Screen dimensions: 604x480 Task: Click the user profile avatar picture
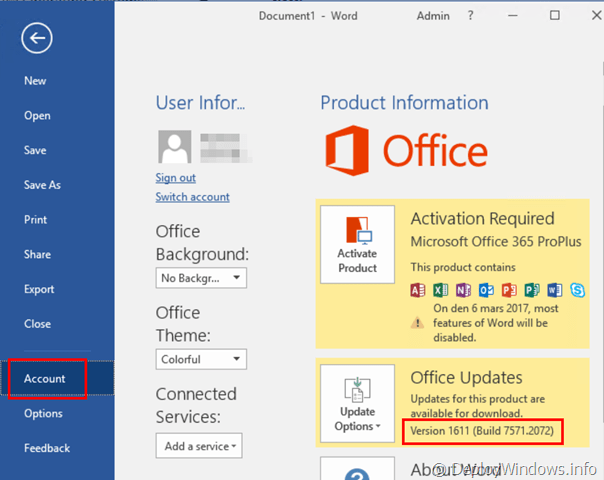[173, 148]
